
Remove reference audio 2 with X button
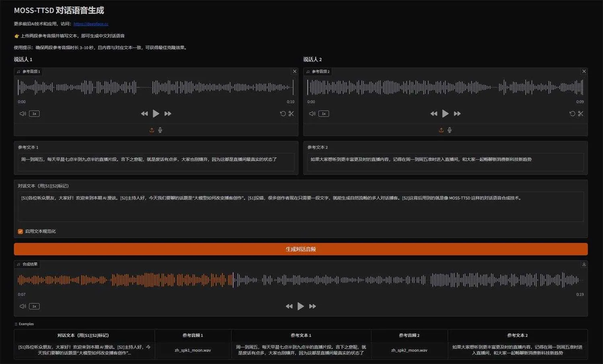click(584, 72)
